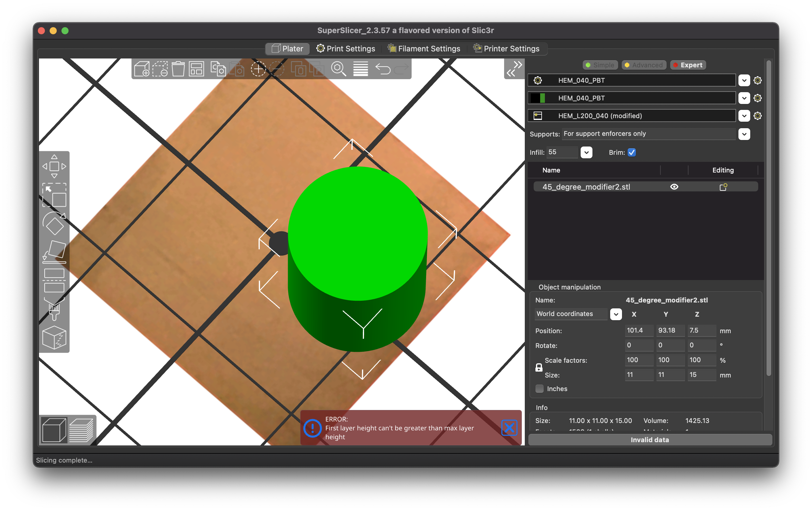Toggle the scale factors lock
This screenshot has height=511, width=812.
[x=539, y=368]
